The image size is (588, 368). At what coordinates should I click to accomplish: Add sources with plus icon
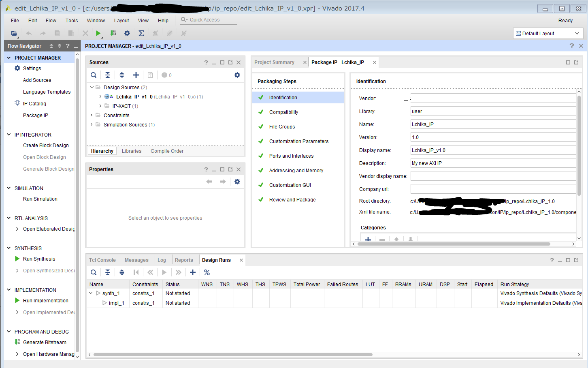point(136,75)
